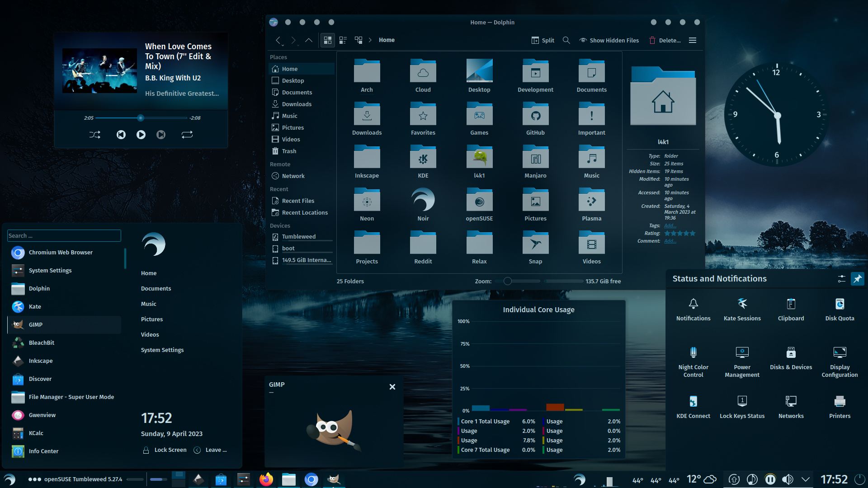The width and height of the screenshot is (868, 488).
Task: Open Info Center from the launcher
Action: (x=64, y=451)
